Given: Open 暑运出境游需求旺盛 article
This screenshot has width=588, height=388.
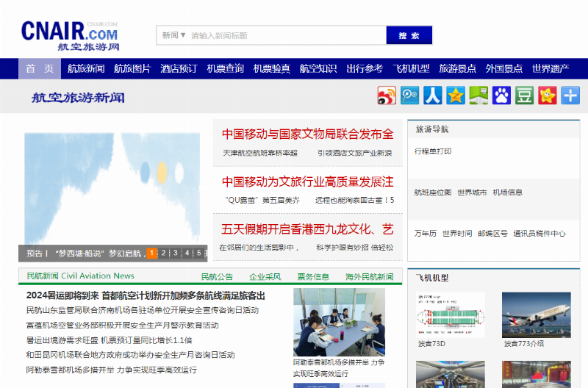Looking at the screenshot, I should 109,340.
